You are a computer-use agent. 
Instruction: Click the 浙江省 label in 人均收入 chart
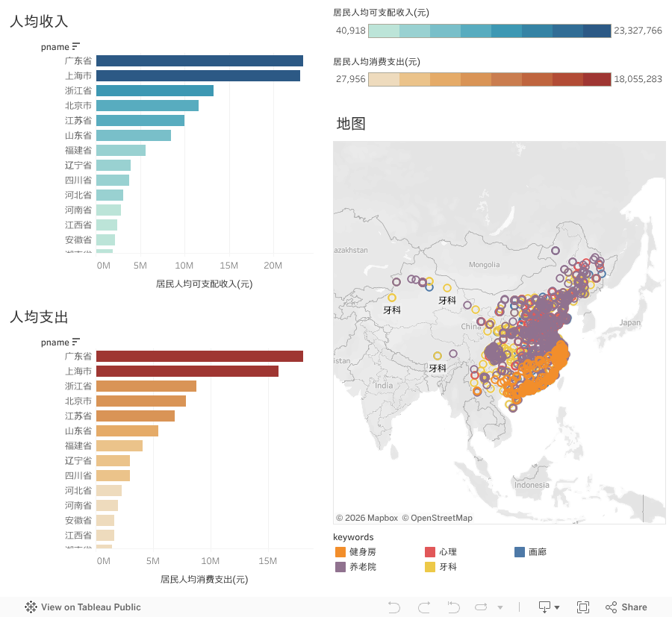point(78,91)
